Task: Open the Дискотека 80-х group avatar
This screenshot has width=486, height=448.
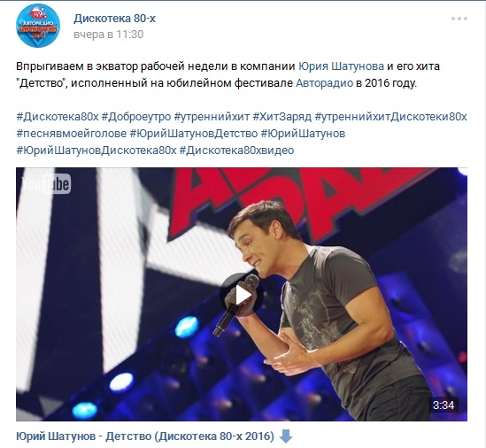Action: [38, 26]
